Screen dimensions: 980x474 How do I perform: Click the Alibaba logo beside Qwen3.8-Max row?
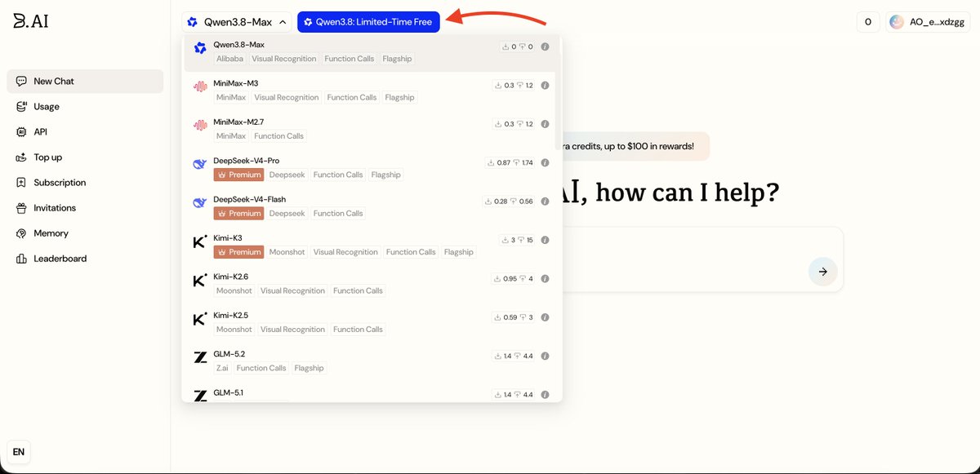pyautogui.click(x=199, y=48)
